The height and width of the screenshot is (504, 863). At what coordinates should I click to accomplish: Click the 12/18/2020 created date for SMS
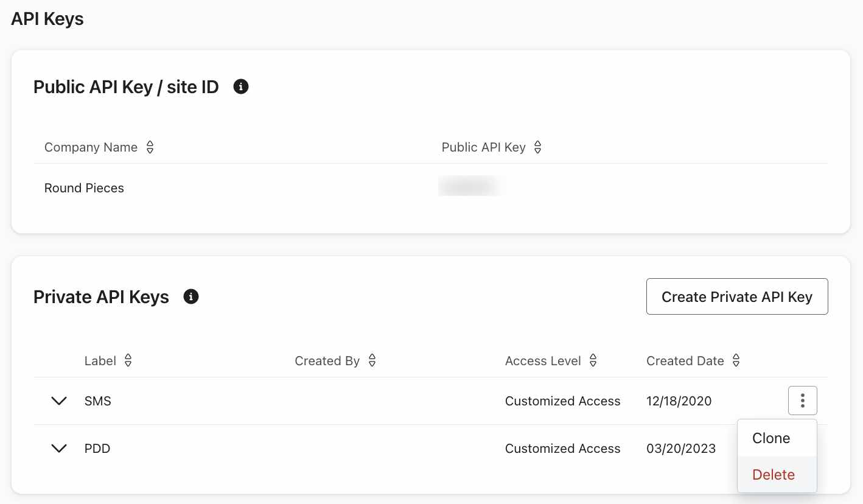[679, 401]
